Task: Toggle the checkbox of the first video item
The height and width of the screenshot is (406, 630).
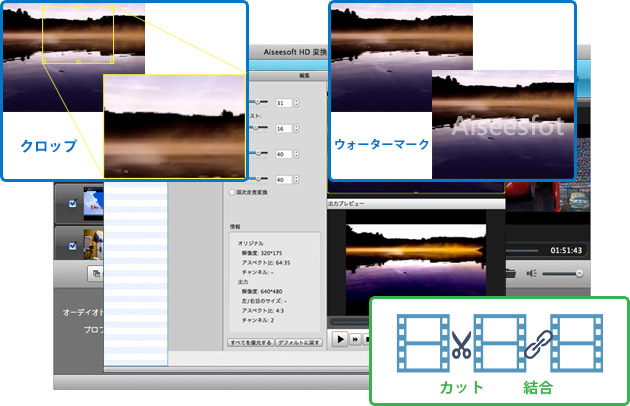Action: click(72, 204)
